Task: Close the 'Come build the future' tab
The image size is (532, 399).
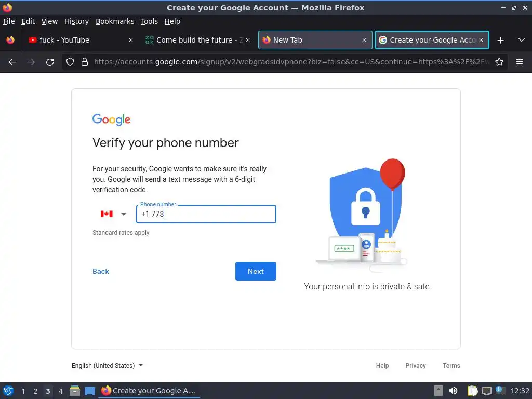Action: click(248, 40)
